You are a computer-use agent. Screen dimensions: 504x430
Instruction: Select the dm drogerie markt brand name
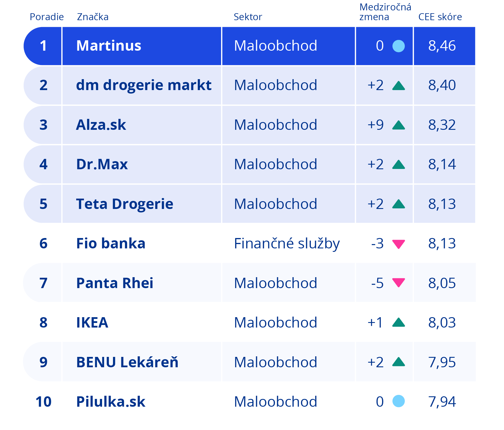click(x=144, y=85)
